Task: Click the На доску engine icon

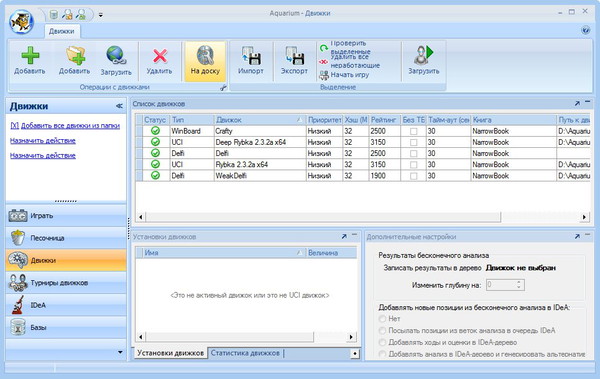Action: (x=205, y=56)
